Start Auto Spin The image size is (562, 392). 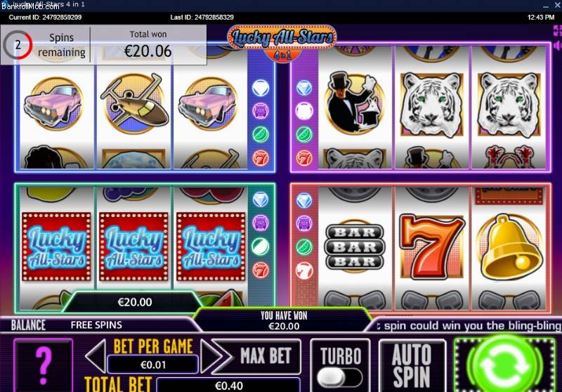pyautogui.click(x=412, y=365)
